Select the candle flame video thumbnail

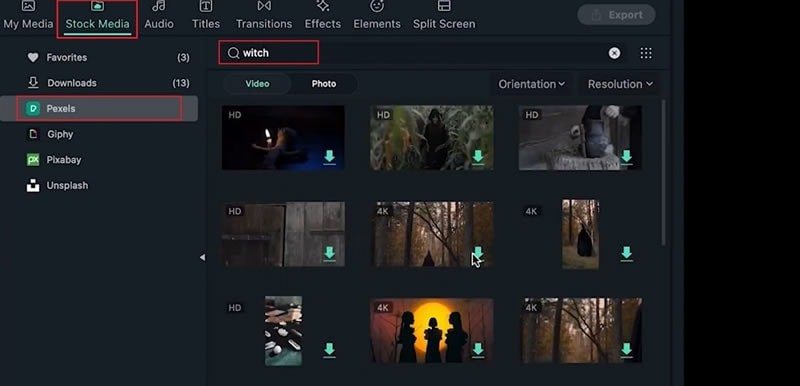(x=283, y=137)
